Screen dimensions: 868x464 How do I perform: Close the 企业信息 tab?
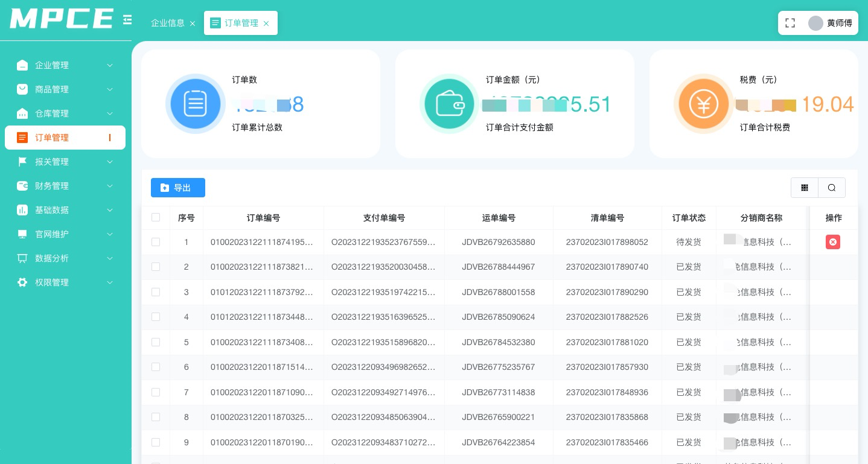click(x=193, y=24)
